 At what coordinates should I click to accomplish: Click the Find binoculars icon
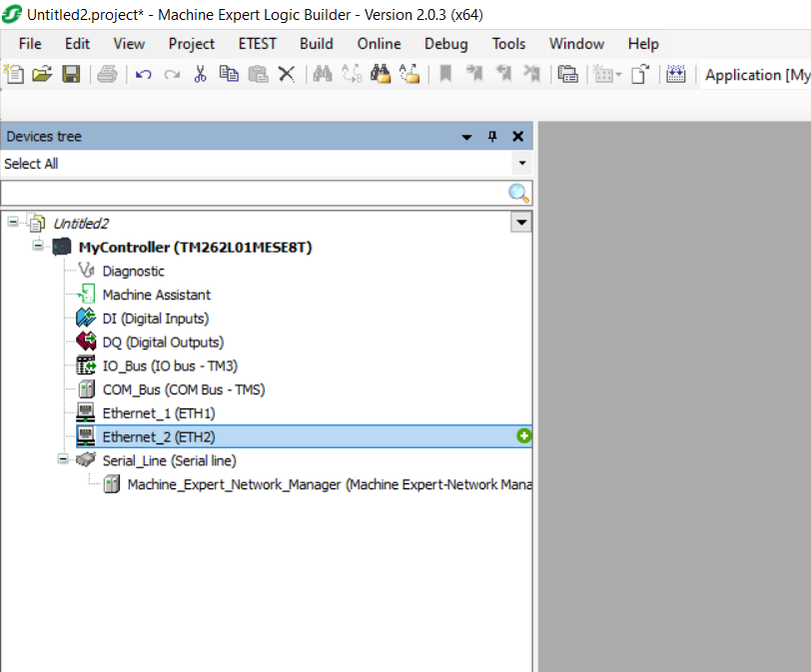[323, 74]
